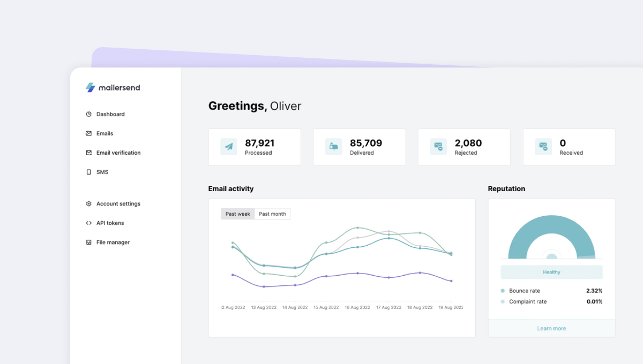Screen dimensions: 643x364
Task: Click the Healthy reputation status bar
Action: click(x=551, y=272)
